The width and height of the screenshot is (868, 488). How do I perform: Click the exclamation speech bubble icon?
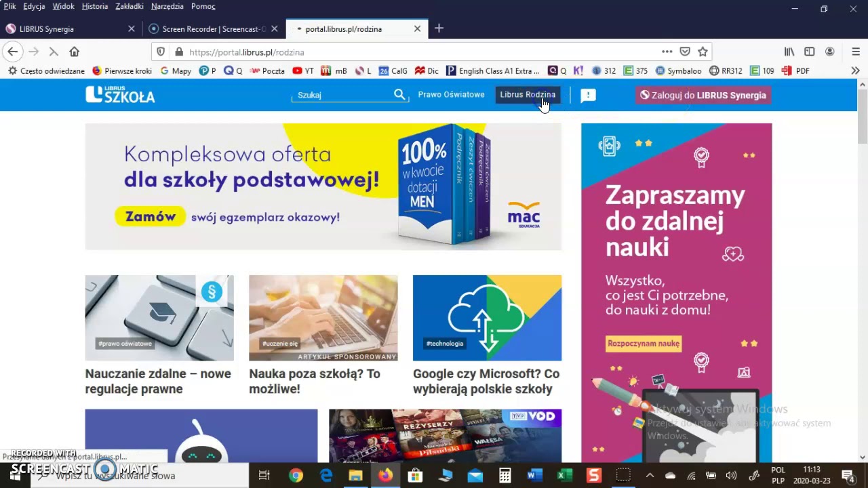coord(588,96)
